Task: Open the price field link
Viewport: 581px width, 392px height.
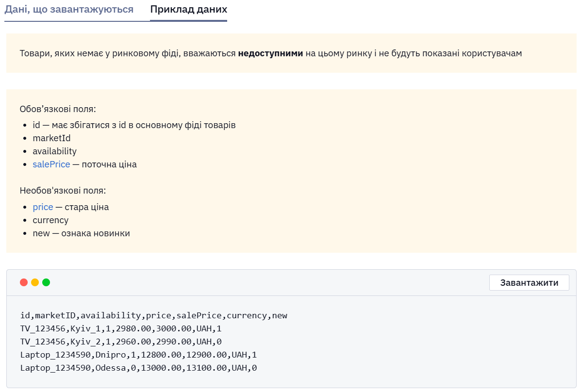Action: (43, 207)
